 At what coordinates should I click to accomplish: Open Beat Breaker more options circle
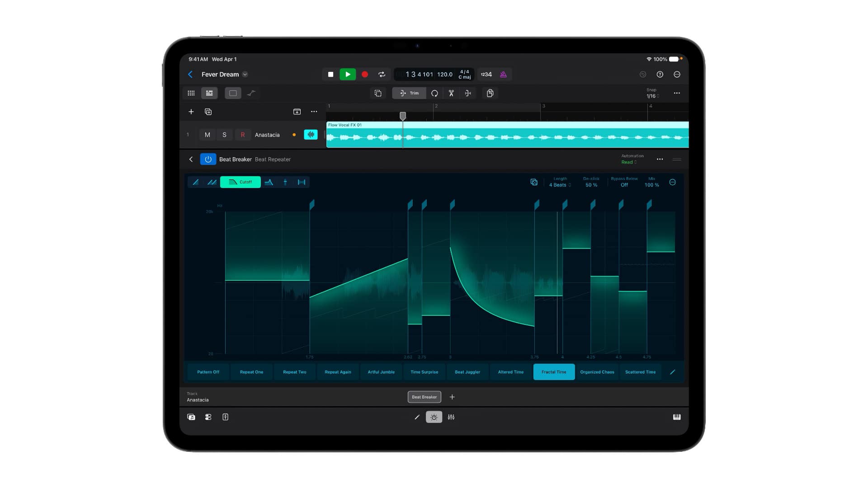(x=673, y=182)
